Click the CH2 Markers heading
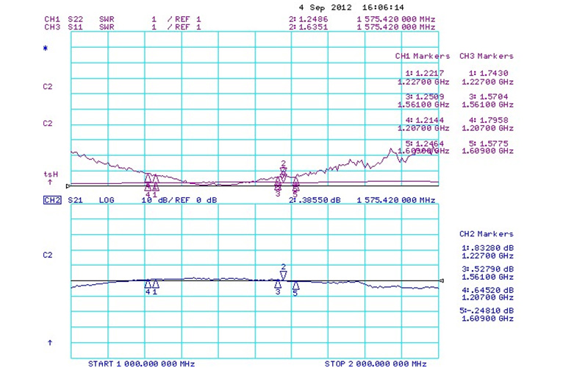Viewport: 588px width, 368px height. pyautogui.click(x=487, y=234)
